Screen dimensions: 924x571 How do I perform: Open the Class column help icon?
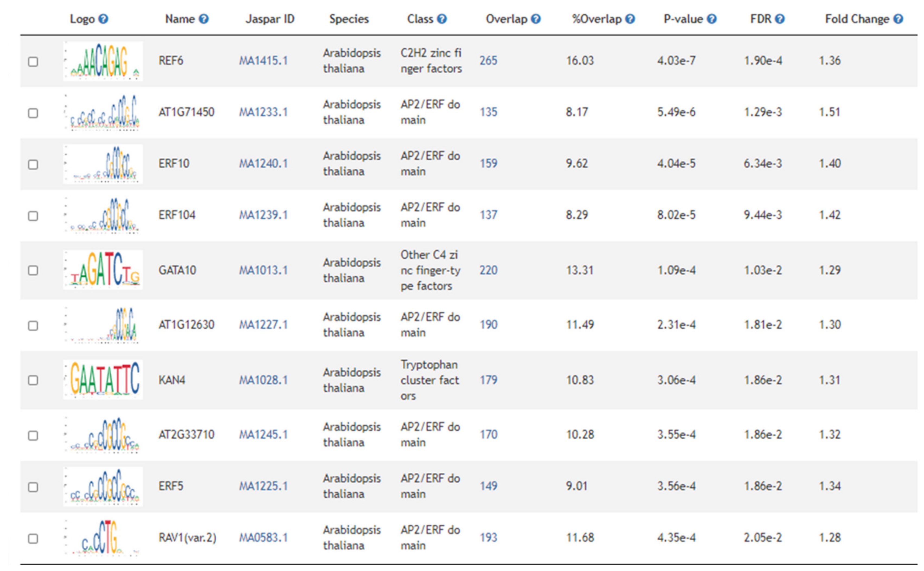pos(442,19)
